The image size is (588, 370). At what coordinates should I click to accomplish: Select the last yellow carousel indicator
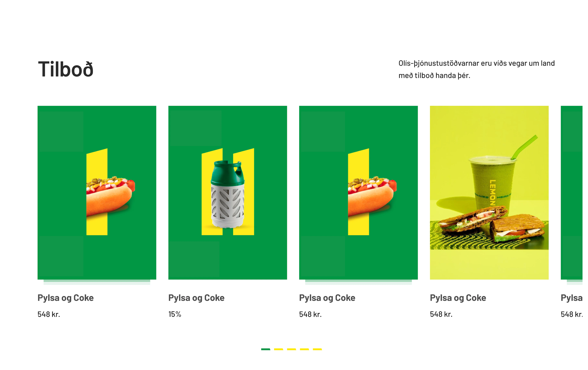pos(317,349)
